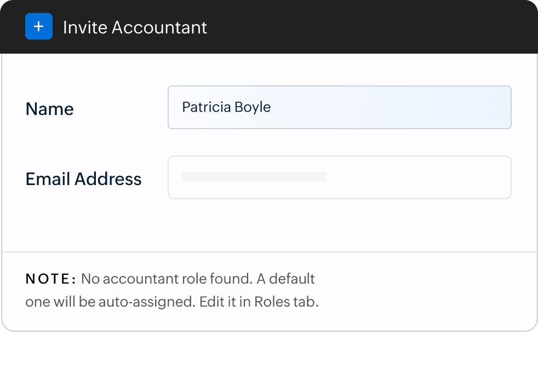Screen dimensions: 538x392
Task: Click the word Invite in the header
Action: click(85, 27)
